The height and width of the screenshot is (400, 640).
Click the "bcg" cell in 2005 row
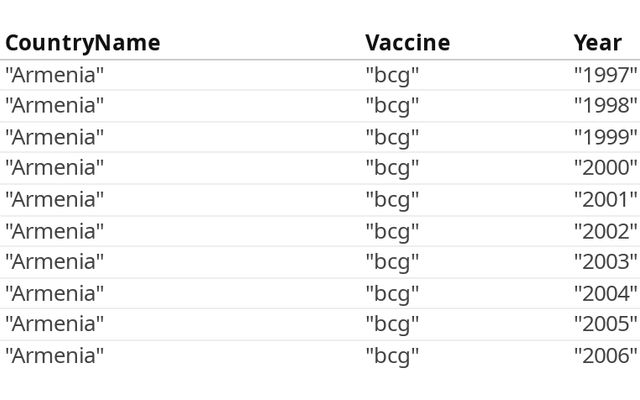pos(392,323)
